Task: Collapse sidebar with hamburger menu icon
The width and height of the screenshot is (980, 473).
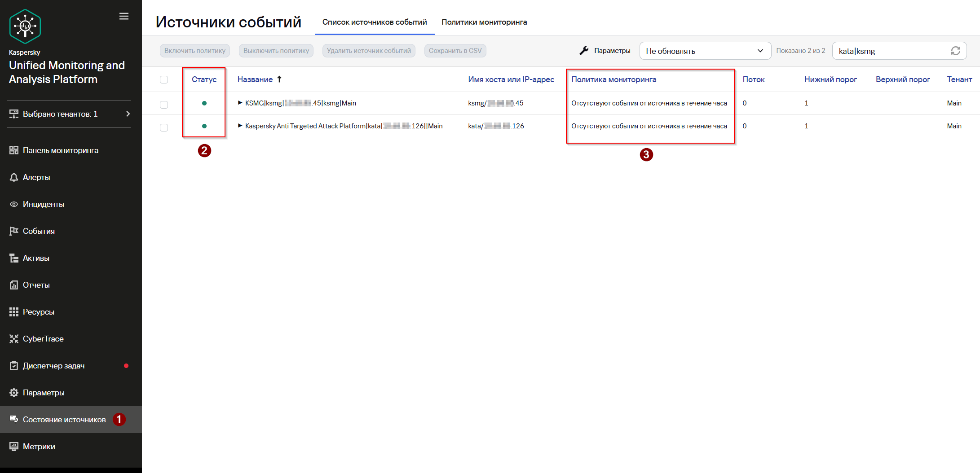Action: tap(124, 16)
